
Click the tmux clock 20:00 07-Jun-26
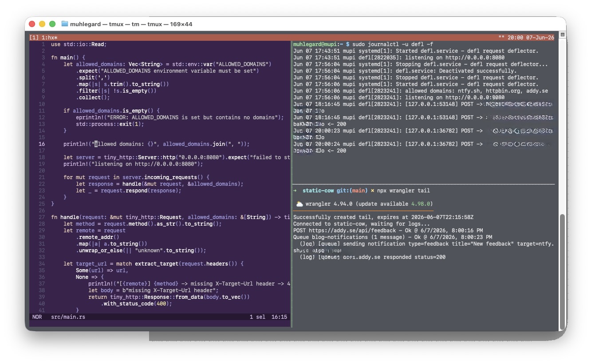click(x=531, y=38)
